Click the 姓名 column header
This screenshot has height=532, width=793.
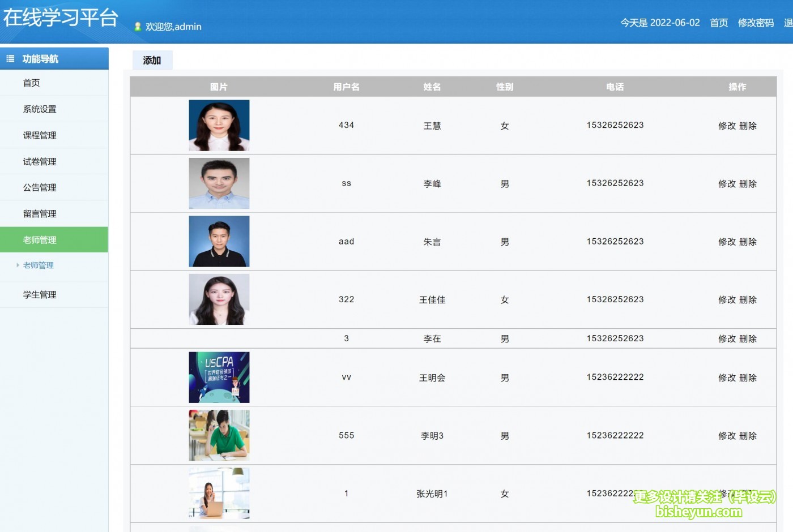click(x=432, y=87)
